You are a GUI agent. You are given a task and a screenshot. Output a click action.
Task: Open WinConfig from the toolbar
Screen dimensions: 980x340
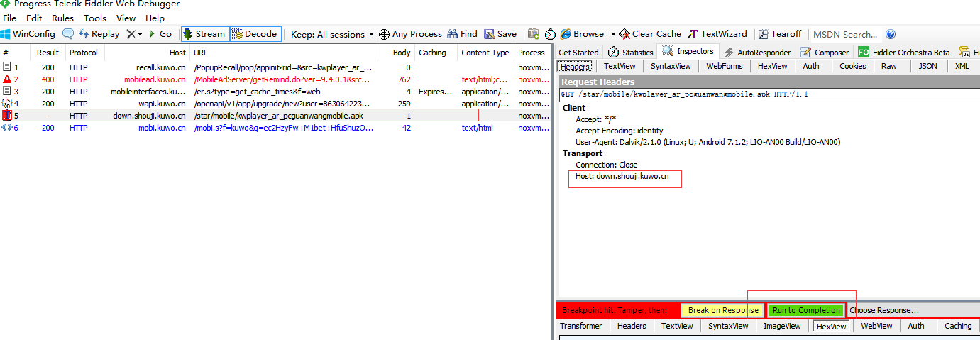[28, 34]
